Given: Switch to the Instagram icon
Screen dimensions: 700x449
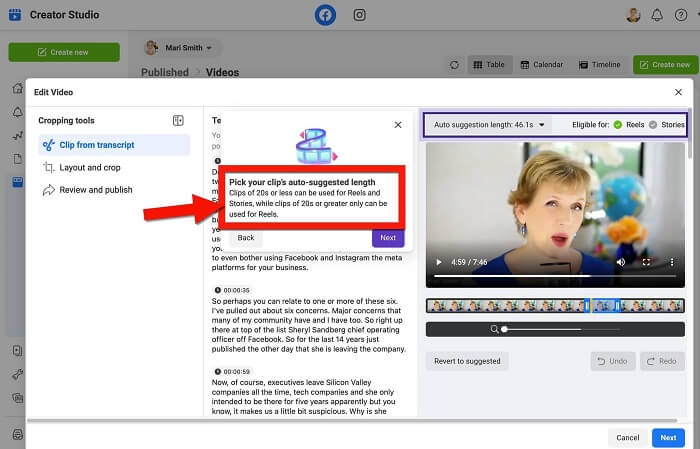Looking at the screenshot, I should (x=359, y=15).
